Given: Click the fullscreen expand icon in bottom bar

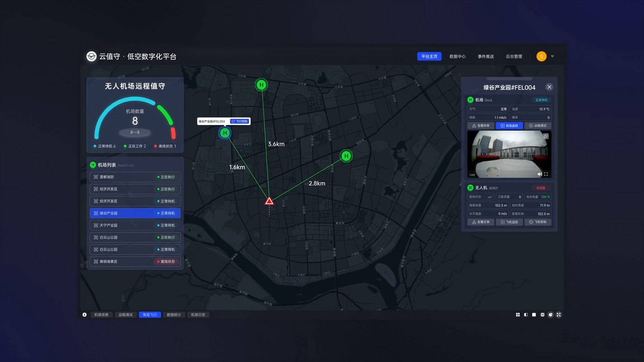Looking at the screenshot, I should coord(558,314).
